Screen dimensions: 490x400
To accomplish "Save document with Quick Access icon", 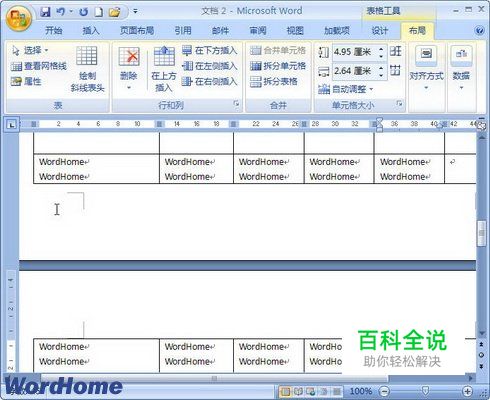I will point(45,12).
